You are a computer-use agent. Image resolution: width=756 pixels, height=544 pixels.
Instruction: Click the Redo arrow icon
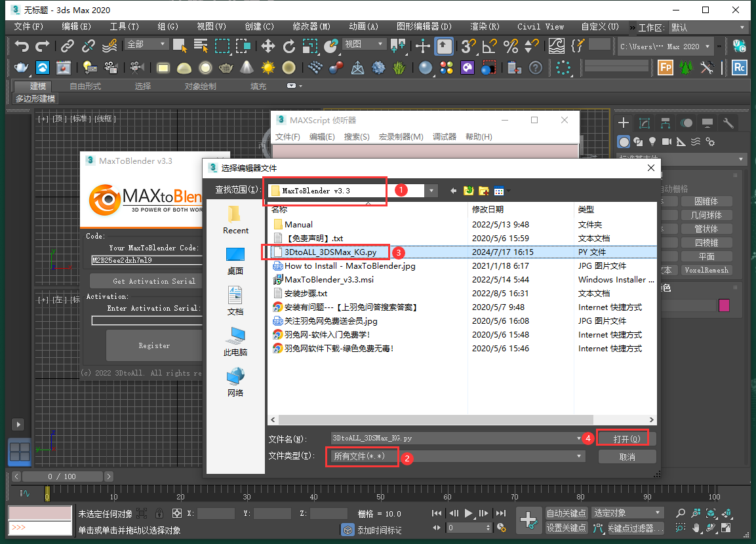[x=43, y=47]
